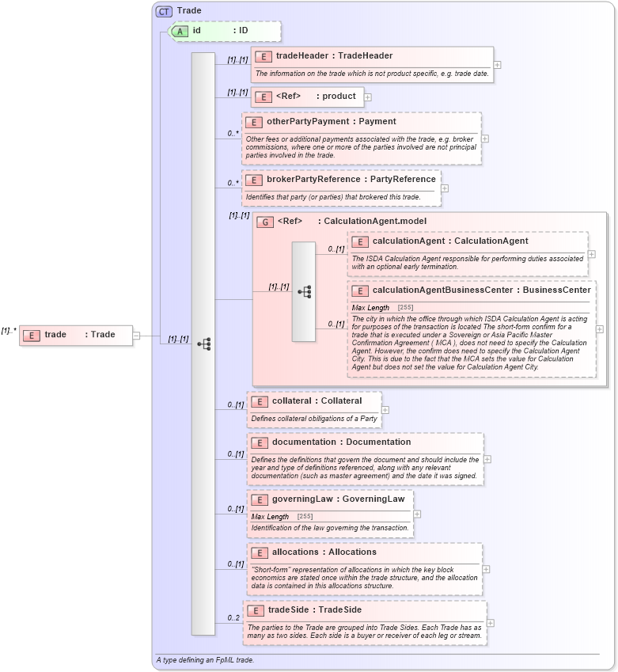The image size is (618, 672).
Task: Select the allocations : Allocations label
Action: [x=324, y=552]
